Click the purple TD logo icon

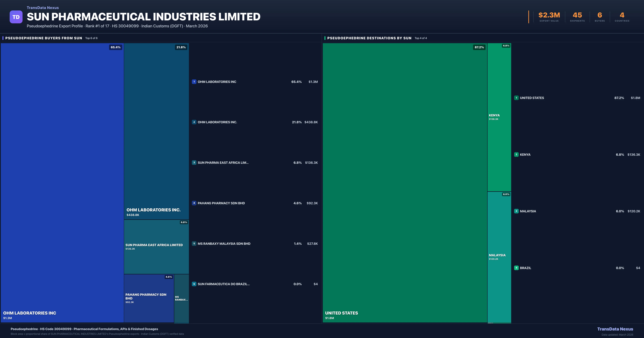click(x=16, y=17)
